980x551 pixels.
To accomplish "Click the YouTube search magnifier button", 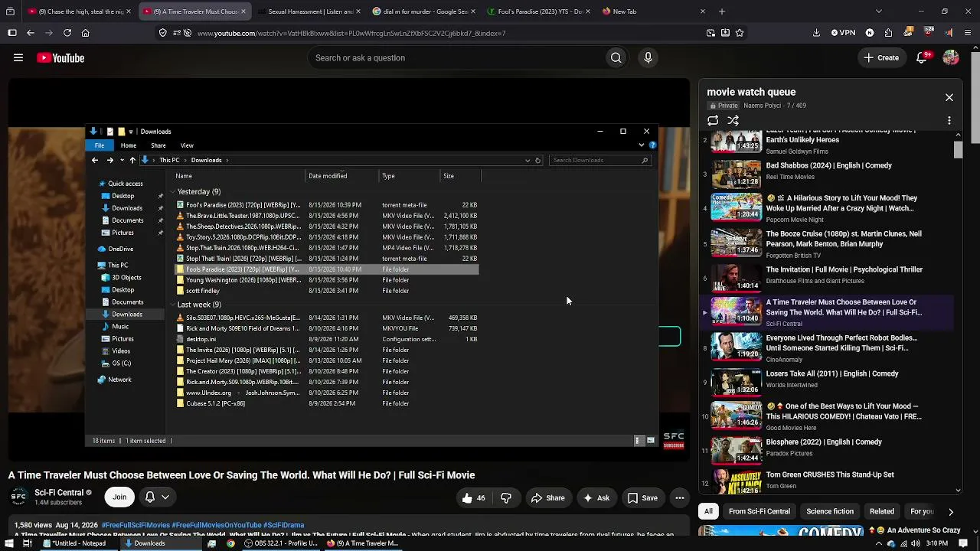I will [x=616, y=58].
